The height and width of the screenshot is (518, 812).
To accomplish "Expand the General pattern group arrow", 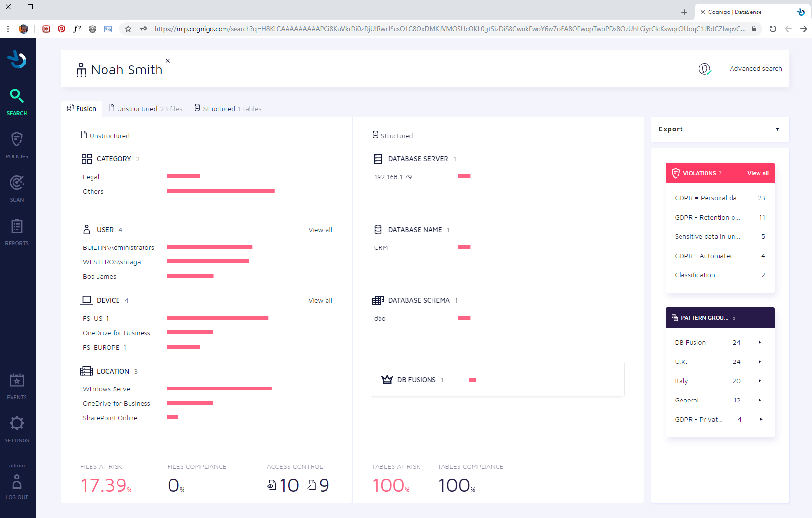I will (x=760, y=400).
